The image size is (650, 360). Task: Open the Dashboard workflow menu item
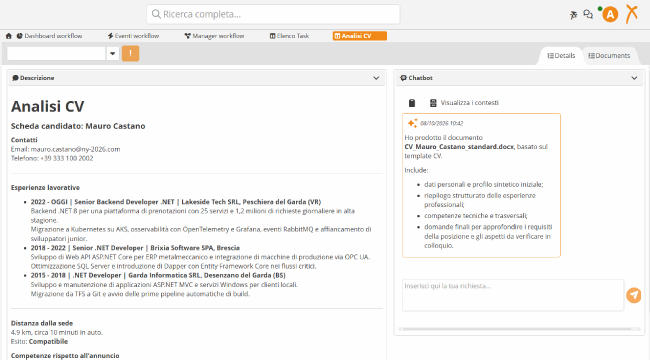click(49, 36)
